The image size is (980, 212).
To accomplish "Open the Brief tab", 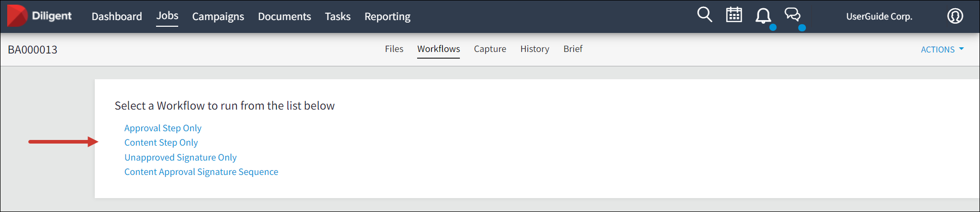I will click(x=573, y=49).
